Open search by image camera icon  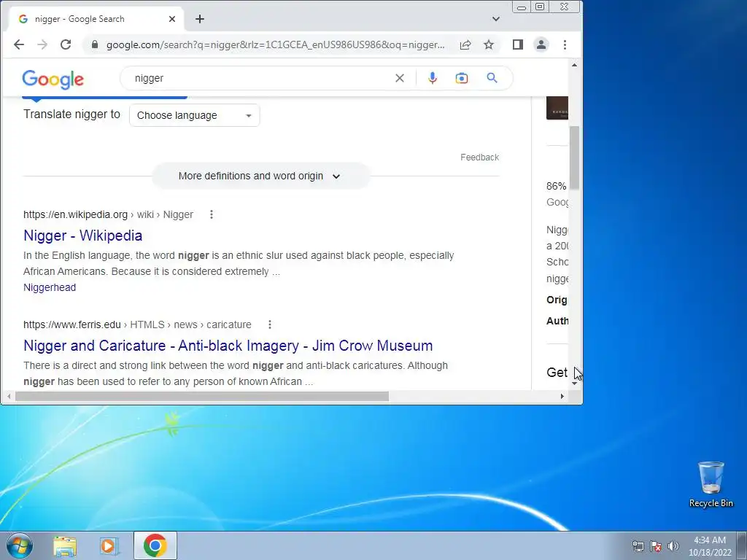click(x=462, y=78)
